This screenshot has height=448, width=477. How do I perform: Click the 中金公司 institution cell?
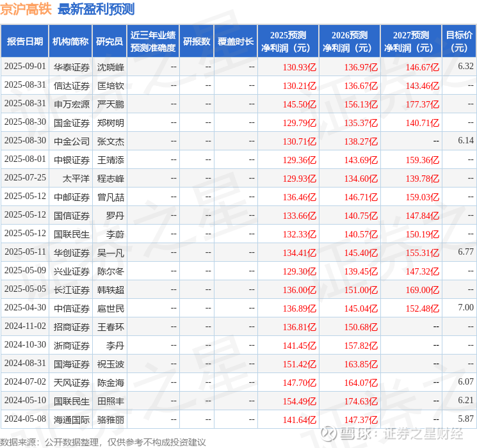72,141
